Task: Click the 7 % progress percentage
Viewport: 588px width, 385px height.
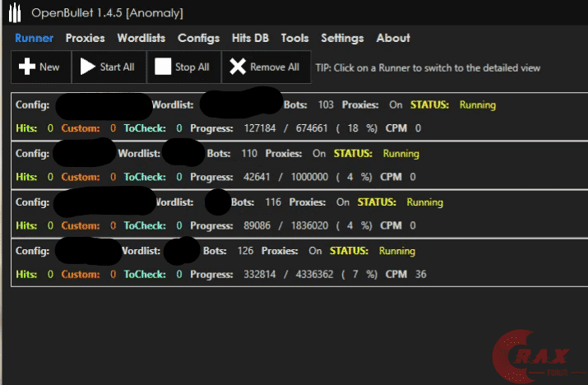Action: (359, 274)
